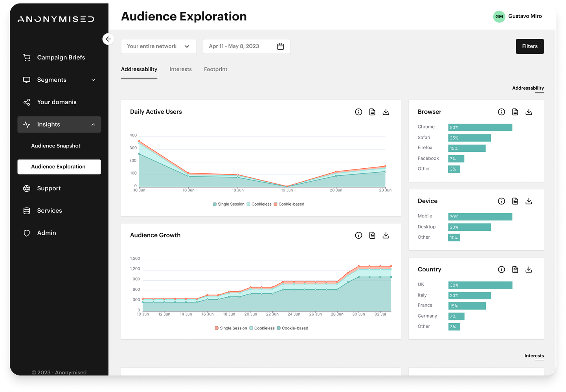This screenshot has width=566, height=392.
Task: Open report document for Audience Growth
Action: (x=372, y=236)
